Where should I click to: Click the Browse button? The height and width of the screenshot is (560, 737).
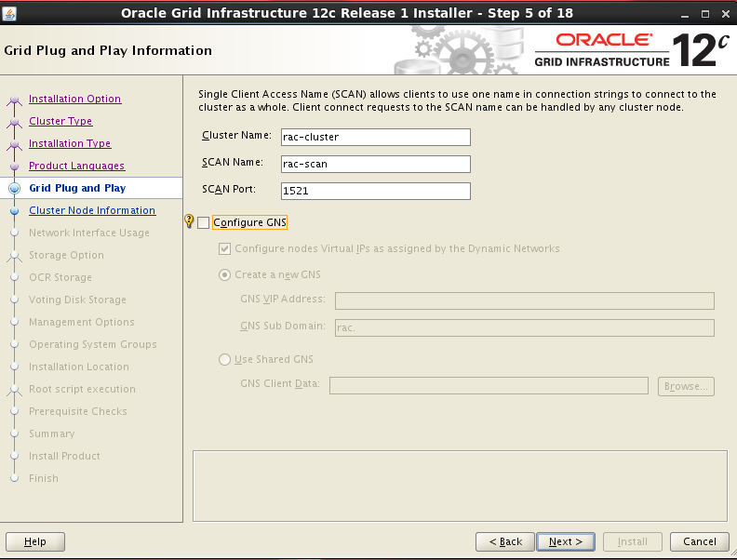686,386
